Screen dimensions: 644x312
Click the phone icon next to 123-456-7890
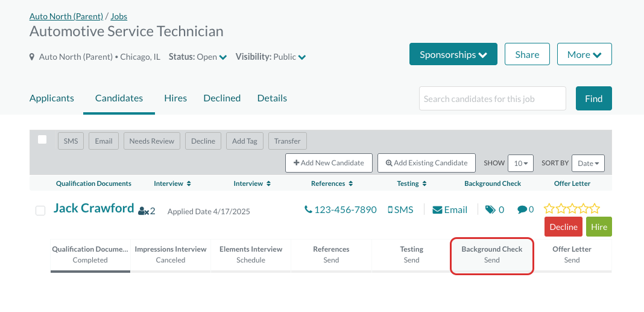click(x=308, y=209)
